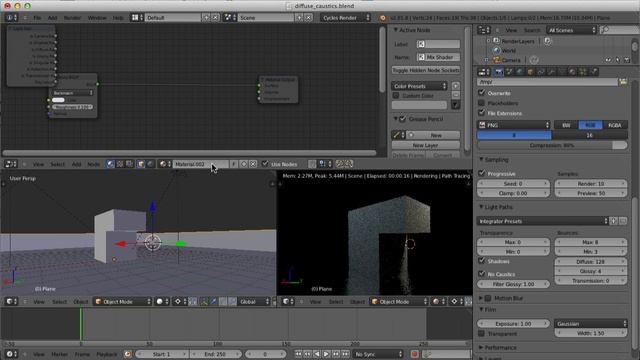
Task: Open Window menu in top bar
Action: pos(97,18)
